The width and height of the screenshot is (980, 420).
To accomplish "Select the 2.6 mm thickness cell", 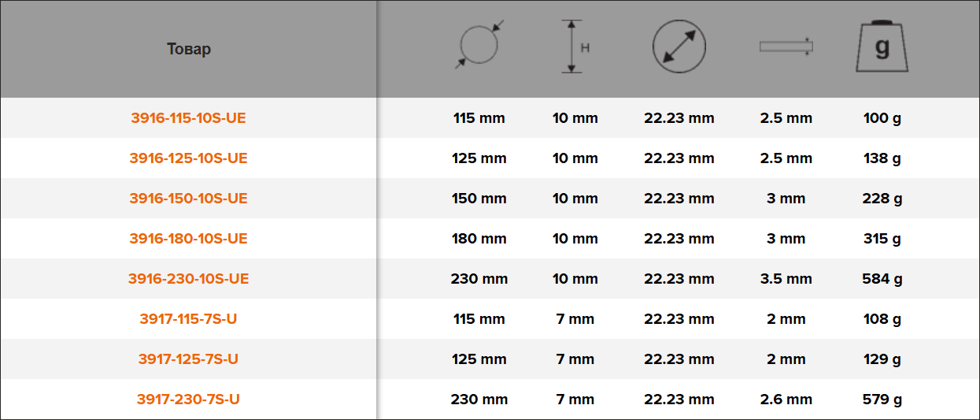I will point(786,400).
